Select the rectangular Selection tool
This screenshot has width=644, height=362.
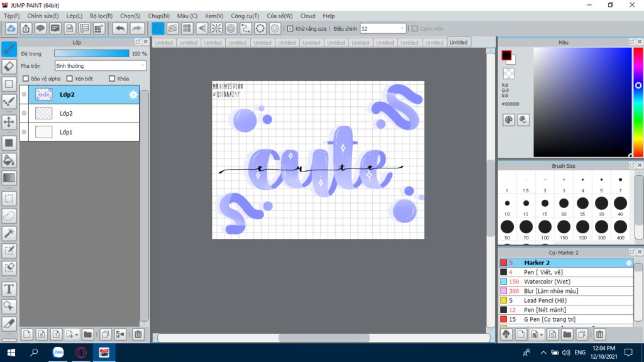(x=9, y=199)
